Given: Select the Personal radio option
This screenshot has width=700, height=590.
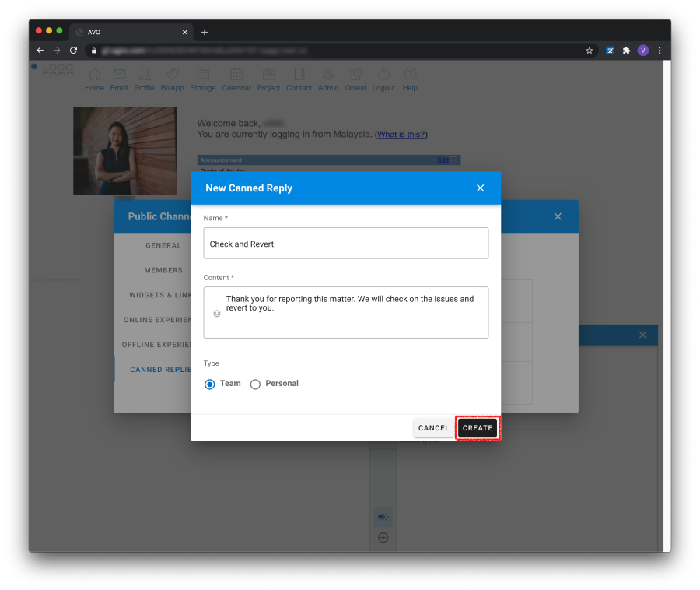Looking at the screenshot, I should pyautogui.click(x=255, y=384).
